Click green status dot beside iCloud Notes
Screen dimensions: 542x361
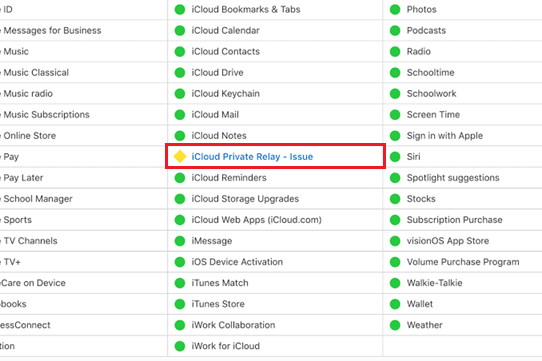coord(180,136)
